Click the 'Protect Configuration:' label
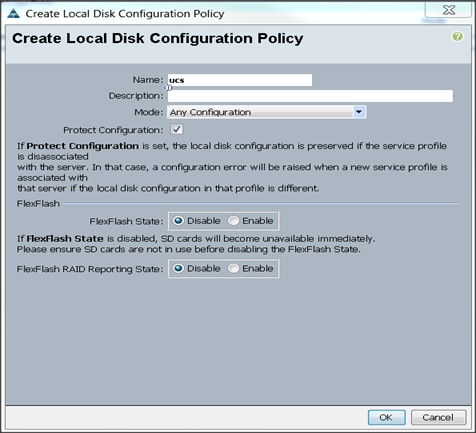Image resolution: width=476 pixels, height=433 pixels. point(113,130)
